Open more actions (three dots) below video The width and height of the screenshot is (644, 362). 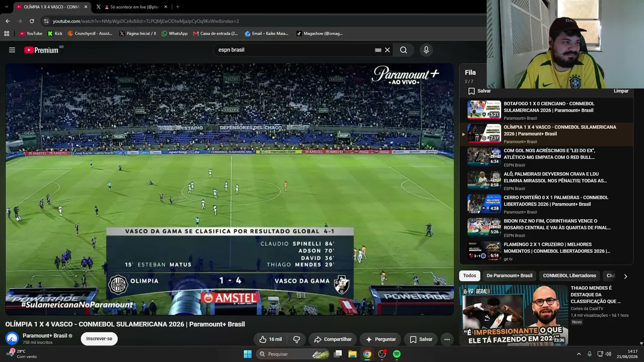[447, 339]
